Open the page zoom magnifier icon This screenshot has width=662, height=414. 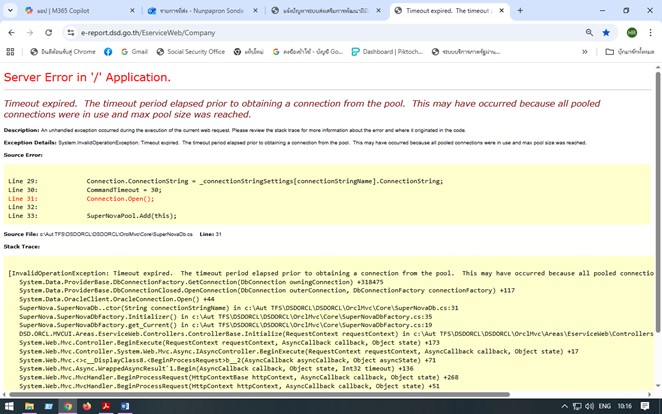point(589,32)
